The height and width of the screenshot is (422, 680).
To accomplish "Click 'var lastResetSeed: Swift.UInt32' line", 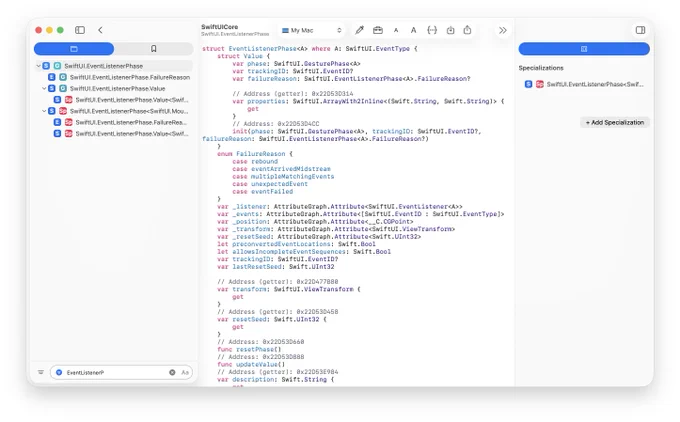I will (x=276, y=266).
